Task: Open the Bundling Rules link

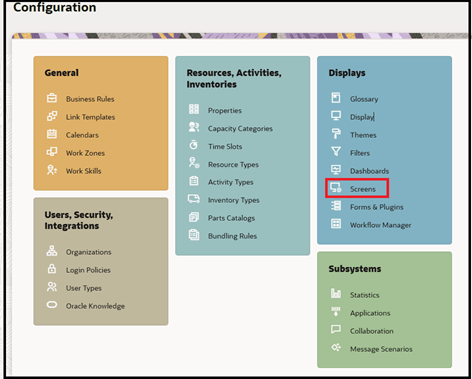Action: click(x=232, y=236)
